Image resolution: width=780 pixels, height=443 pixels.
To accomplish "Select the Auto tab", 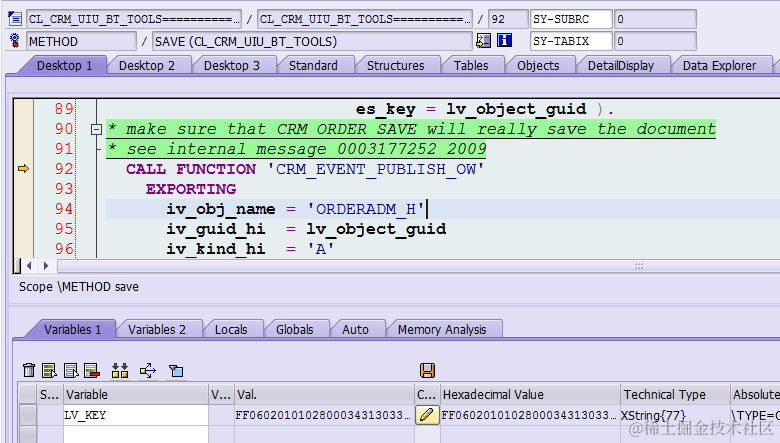I will click(355, 330).
